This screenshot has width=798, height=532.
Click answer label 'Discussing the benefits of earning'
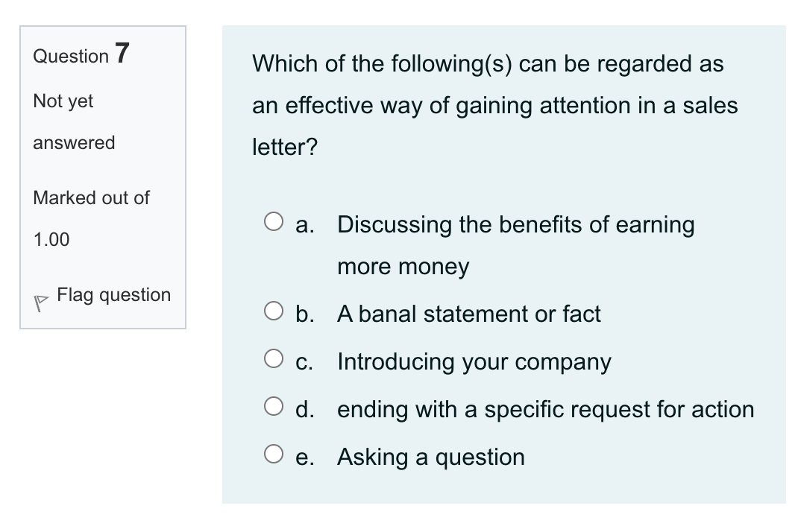point(515,224)
